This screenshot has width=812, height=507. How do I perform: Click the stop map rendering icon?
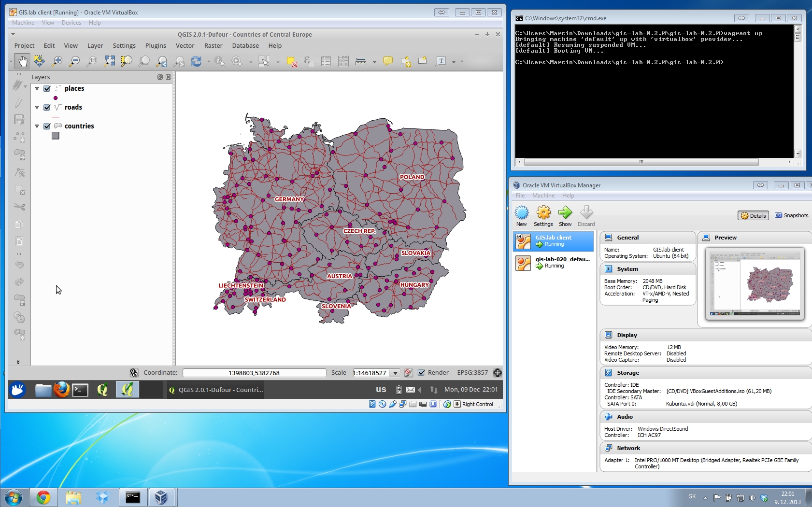[409, 373]
